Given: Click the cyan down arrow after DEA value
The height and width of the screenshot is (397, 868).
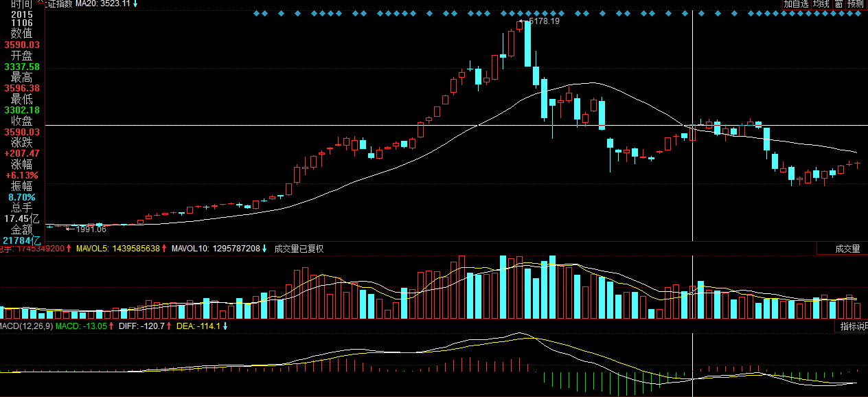Looking at the screenshot, I should click(x=225, y=326).
